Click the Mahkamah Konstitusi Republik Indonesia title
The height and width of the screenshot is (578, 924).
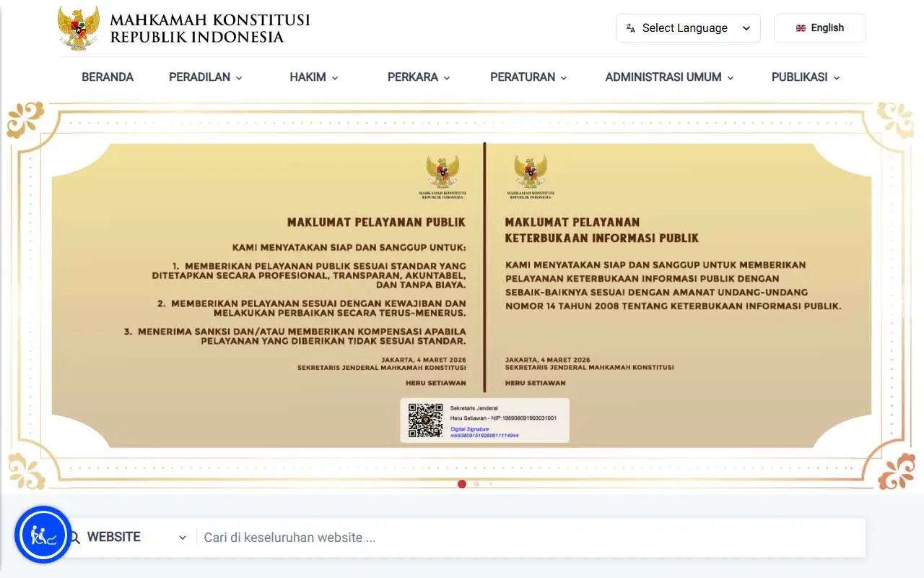click(210, 28)
